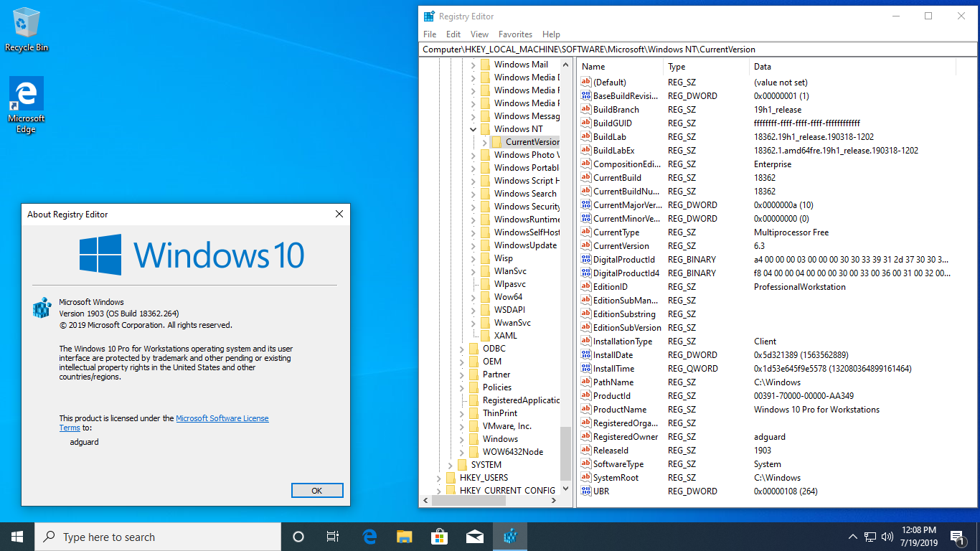Click the Data column header
Image resolution: width=980 pixels, height=551 pixels.
(853, 67)
